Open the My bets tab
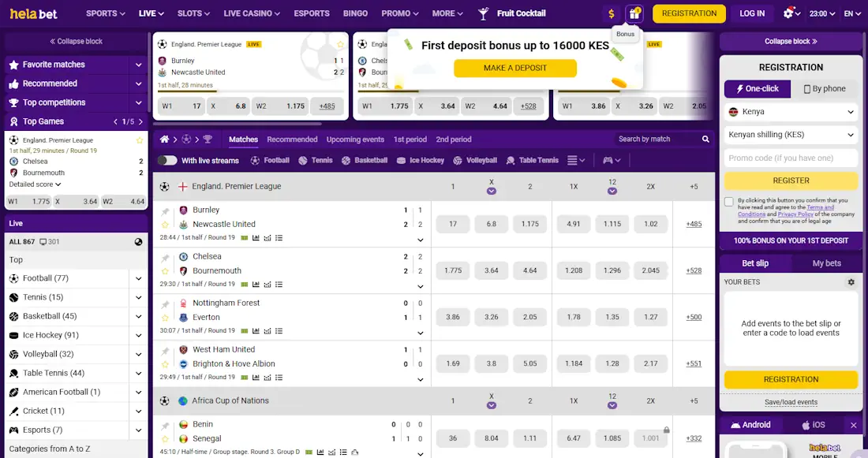Image resolution: width=868 pixels, height=458 pixels. 825,263
